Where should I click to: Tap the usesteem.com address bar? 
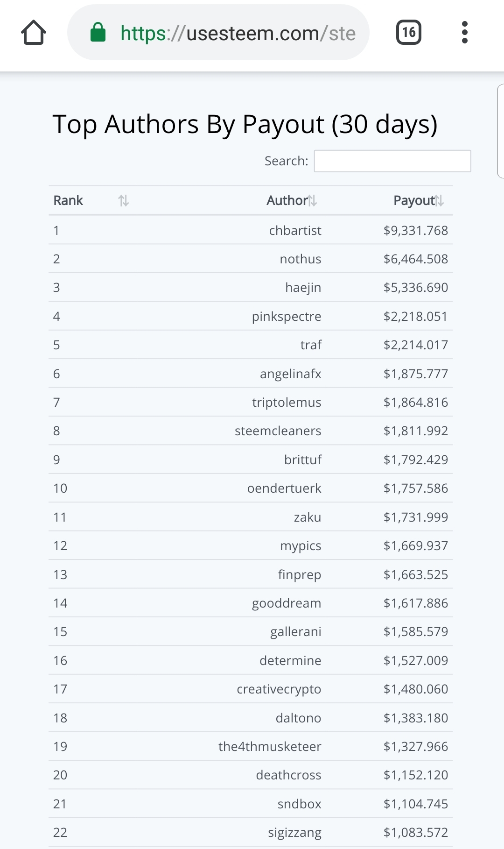pos(238,33)
